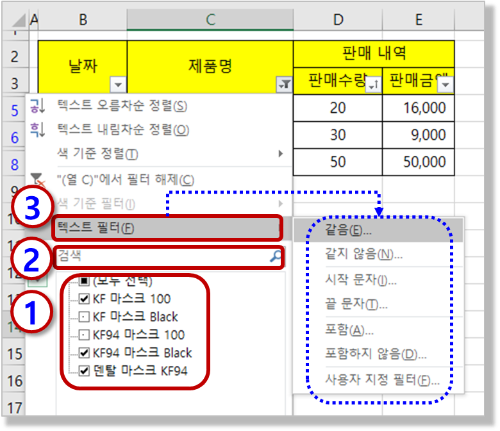Open the 날짜 column filter dropdown
Viewport: 500px width, 431px height.
[x=118, y=85]
